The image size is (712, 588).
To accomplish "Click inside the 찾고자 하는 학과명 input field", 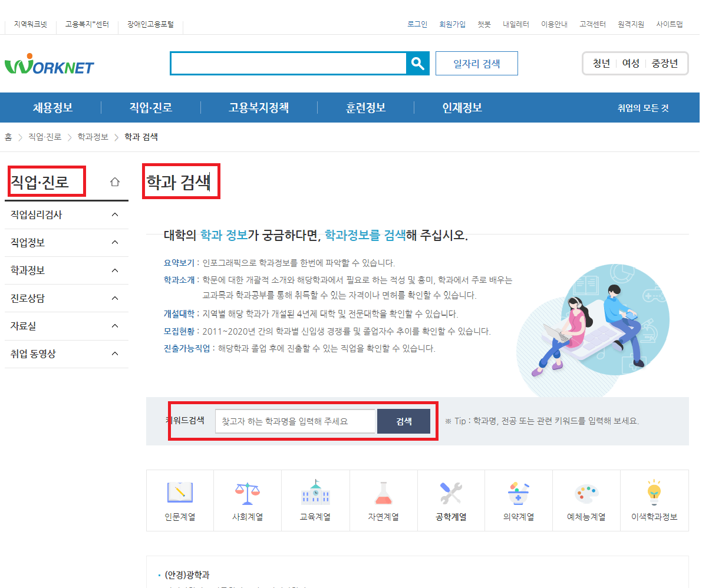I will pyautogui.click(x=295, y=421).
